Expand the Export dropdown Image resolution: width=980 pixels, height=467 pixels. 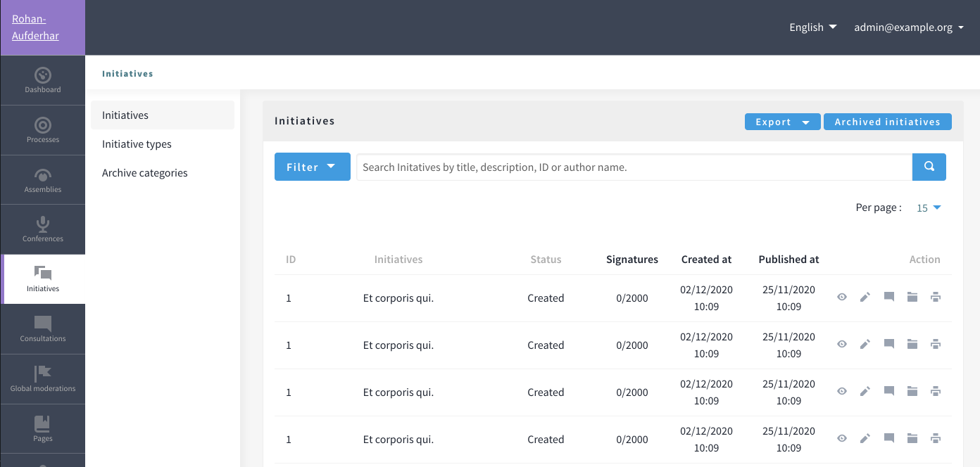click(782, 122)
